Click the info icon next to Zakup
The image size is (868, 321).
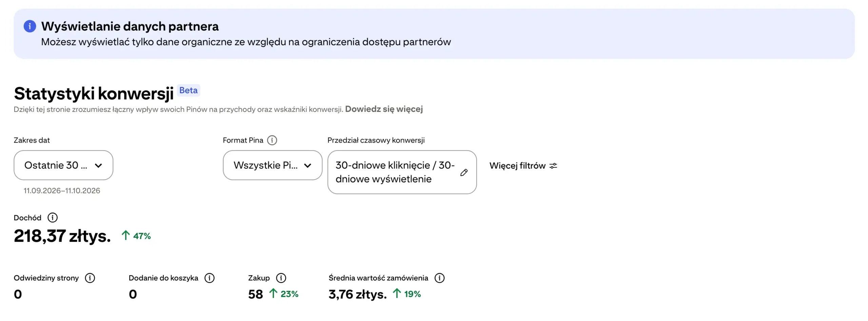281,278
